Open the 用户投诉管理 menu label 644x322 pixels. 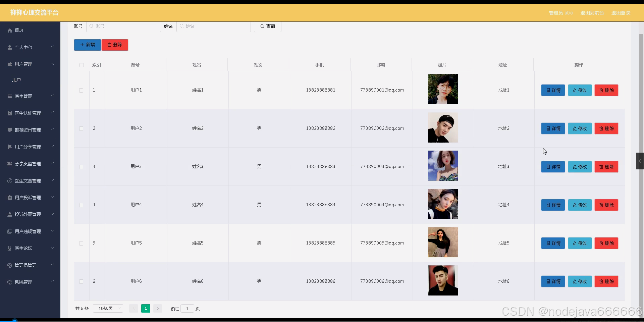click(x=28, y=198)
